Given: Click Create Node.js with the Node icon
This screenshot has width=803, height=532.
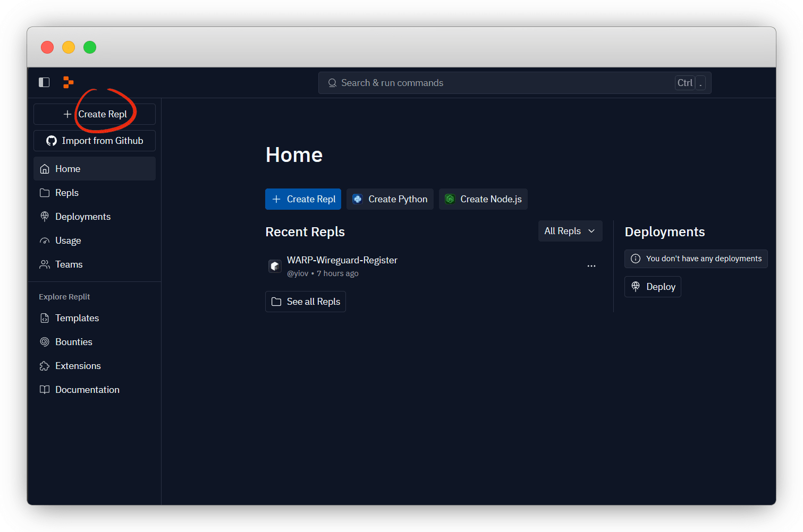Looking at the screenshot, I should coord(483,199).
